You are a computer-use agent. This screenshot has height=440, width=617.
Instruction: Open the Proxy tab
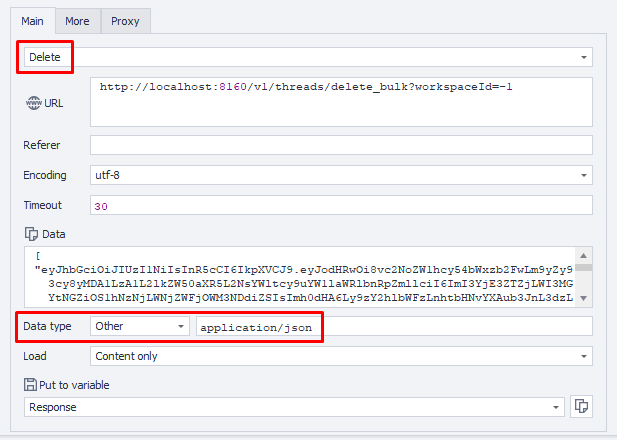[x=125, y=20]
